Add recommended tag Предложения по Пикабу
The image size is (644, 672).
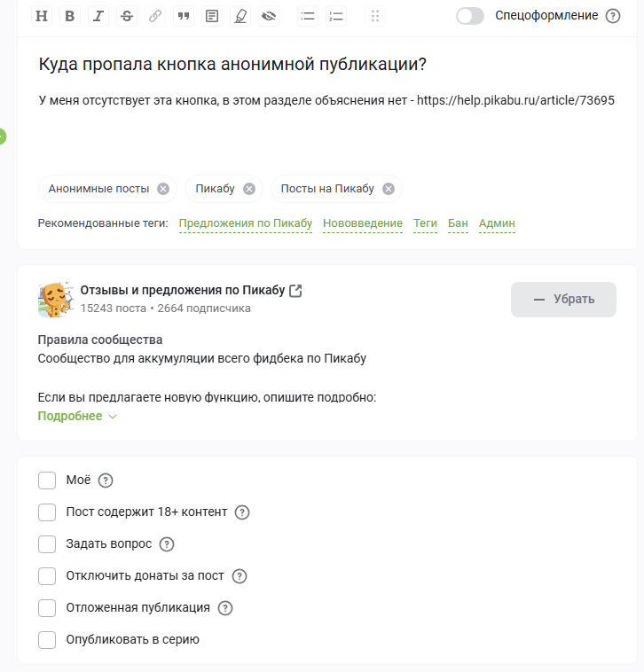tap(246, 223)
